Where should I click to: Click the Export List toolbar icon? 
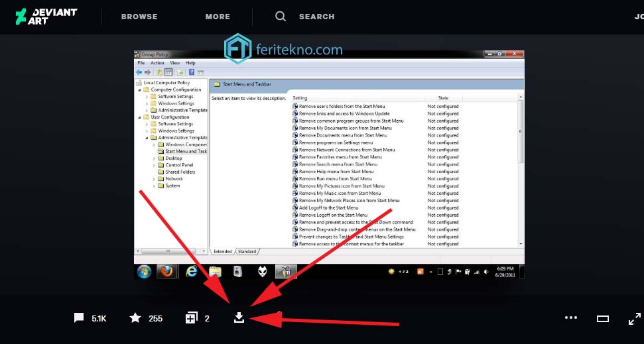tap(180, 72)
